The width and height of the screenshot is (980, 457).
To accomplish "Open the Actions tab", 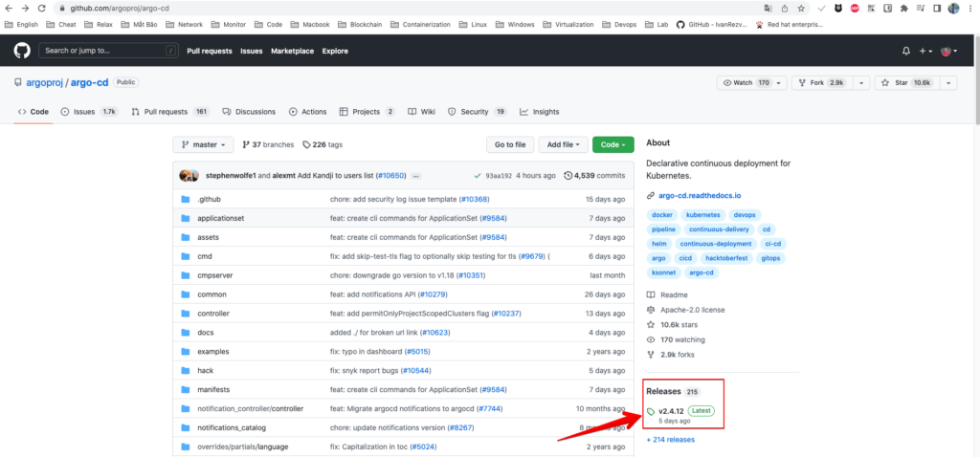I will [307, 112].
